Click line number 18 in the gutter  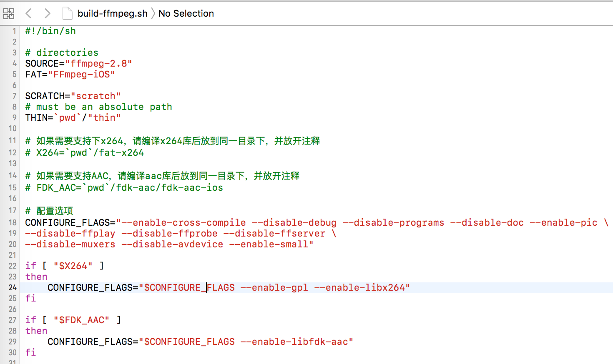(13, 223)
